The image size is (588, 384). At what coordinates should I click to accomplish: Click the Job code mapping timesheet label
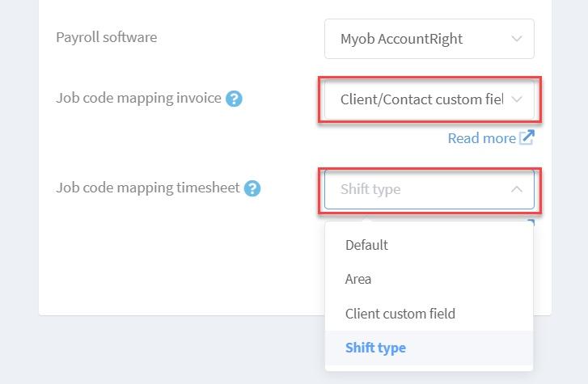tap(148, 188)
